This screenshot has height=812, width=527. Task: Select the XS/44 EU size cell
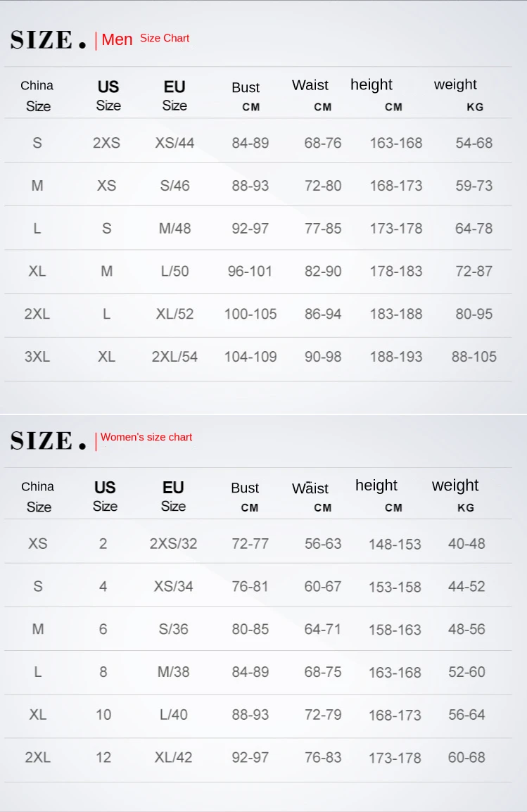pos(174,143)
